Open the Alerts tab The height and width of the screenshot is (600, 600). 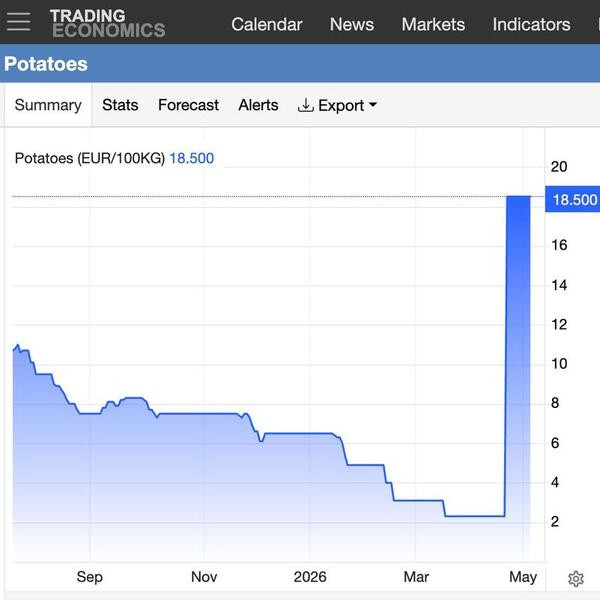[258, 105]
